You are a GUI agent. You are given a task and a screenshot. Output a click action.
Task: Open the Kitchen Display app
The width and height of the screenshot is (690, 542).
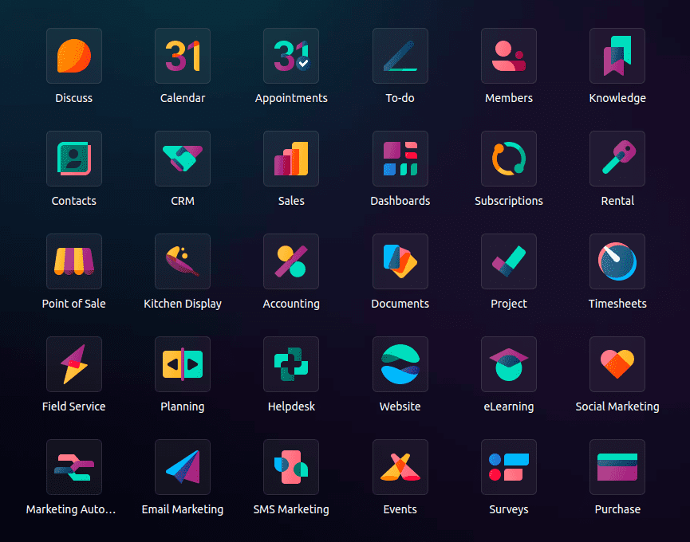pos(183,262)
